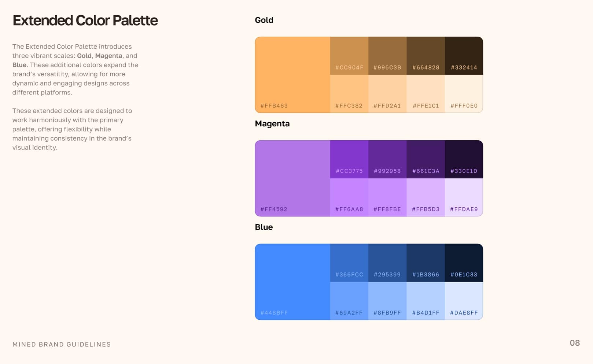
Task: Select the #B4D1FF pale blue swatch
Action: tap(426, 301)
